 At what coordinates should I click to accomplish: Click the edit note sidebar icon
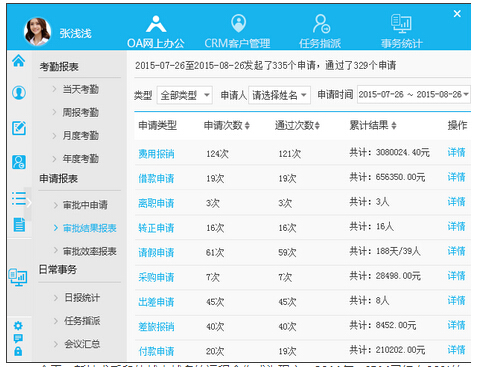(19, 128)
